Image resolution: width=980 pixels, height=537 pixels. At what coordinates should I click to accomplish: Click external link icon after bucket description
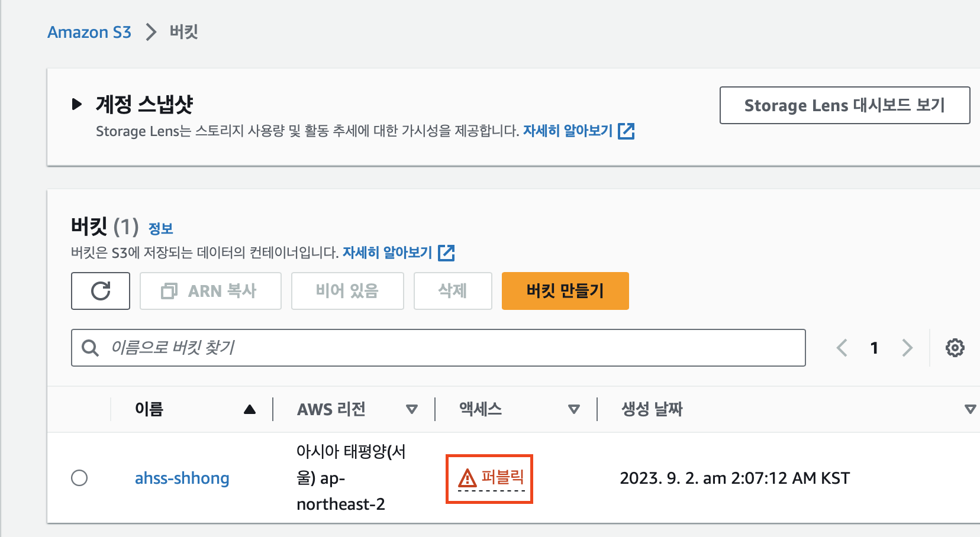click(x=446, y=253)
